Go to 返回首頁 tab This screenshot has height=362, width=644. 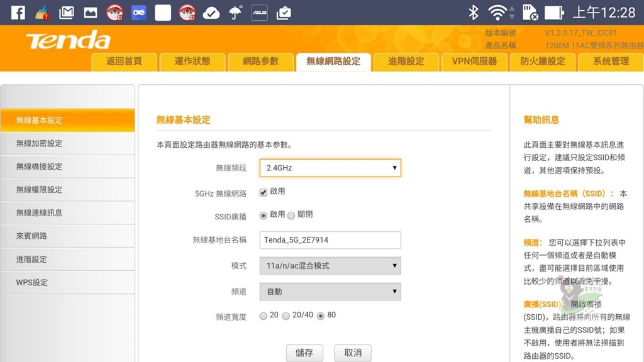pos(124,62)
